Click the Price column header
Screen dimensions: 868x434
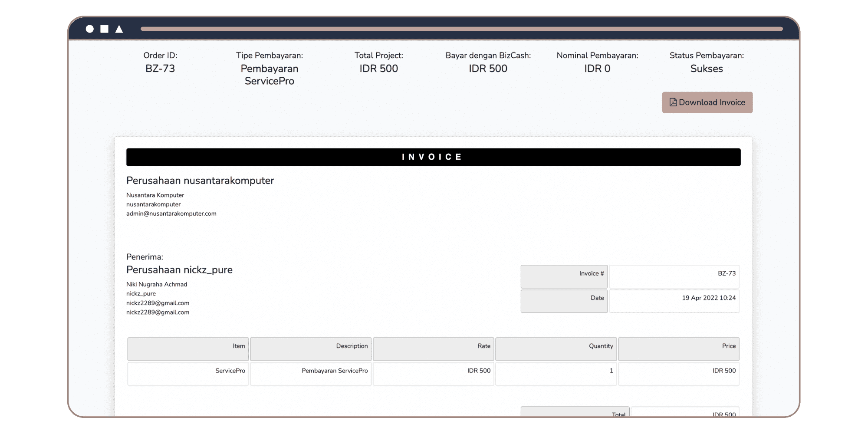[x=678, y=349]
